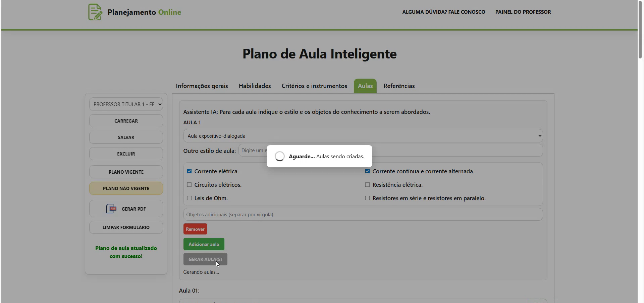The width and height of the screenshot is (644, 303).
Task: Uncheck the Corrente elétrica checkbox
Action: [x=189, y=171]
